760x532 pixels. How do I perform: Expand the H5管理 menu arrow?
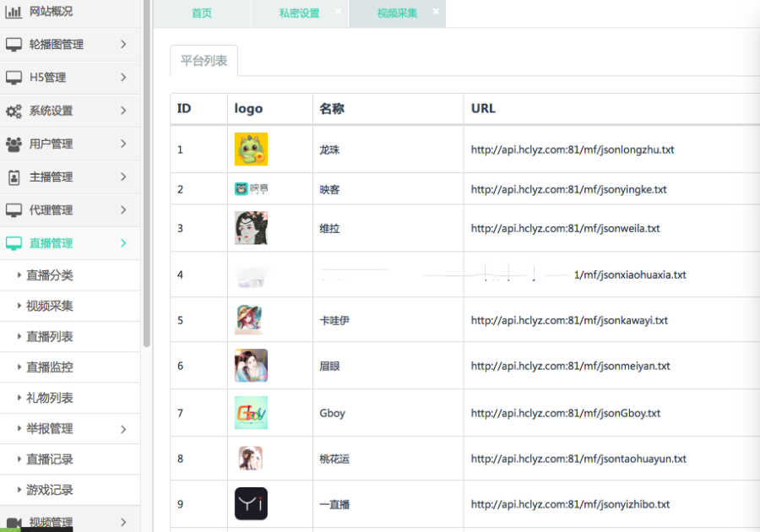click(123, 78)
